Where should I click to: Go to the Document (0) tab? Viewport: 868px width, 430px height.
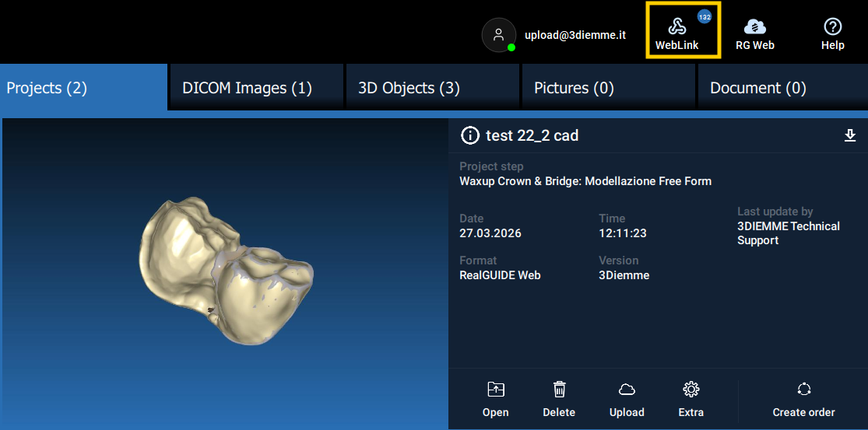(782, 88)
